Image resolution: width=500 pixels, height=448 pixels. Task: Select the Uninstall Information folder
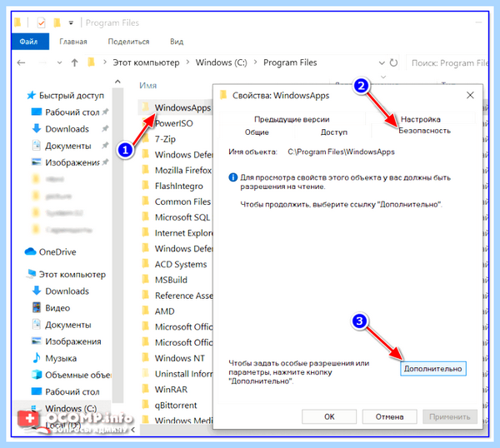point(177,374)
